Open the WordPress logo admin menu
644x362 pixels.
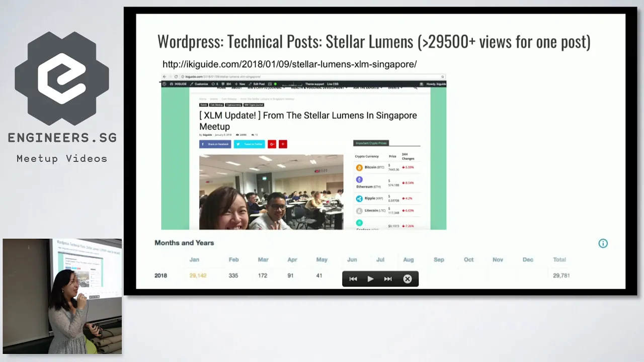(165, 84)
